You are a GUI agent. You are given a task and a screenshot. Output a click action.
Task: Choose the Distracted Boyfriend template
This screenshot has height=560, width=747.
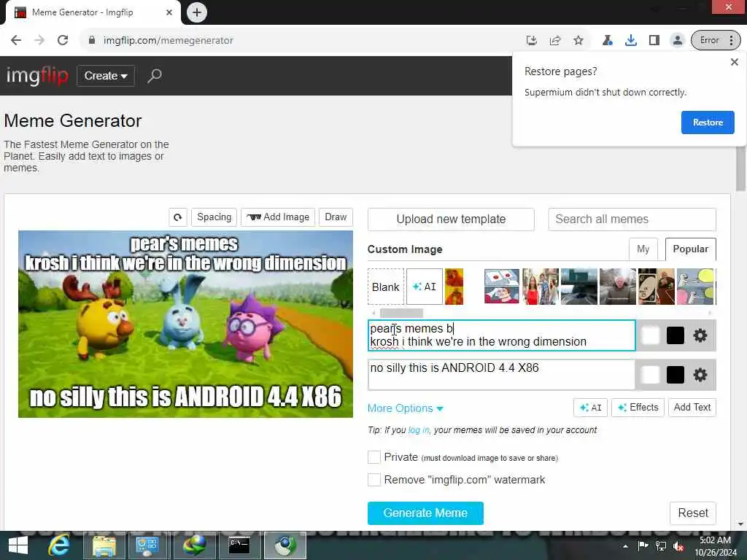point(541,287)
